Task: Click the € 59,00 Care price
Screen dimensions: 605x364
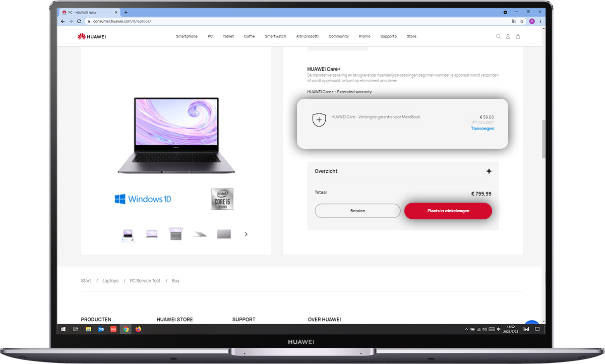Action: click(487, 117)
